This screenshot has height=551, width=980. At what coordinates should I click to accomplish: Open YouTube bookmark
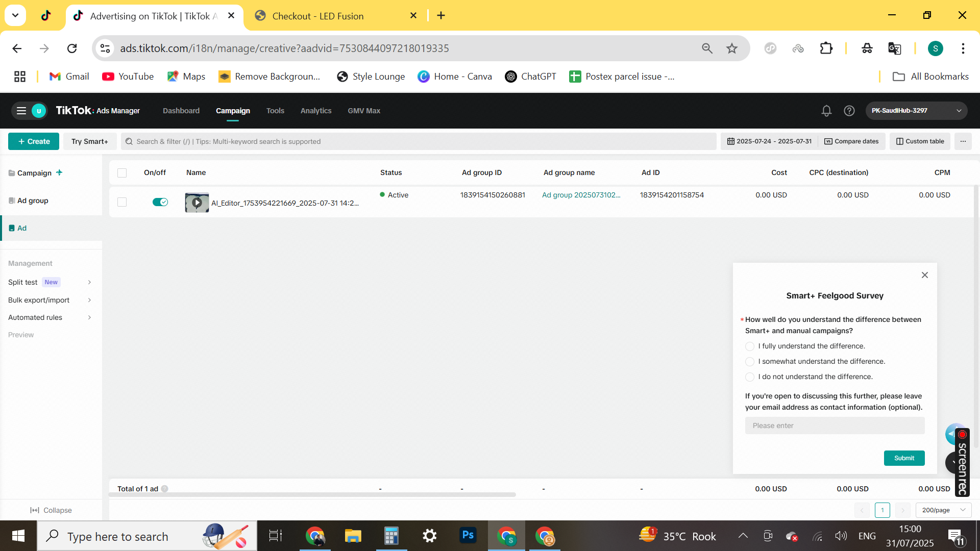click(128, 77)
